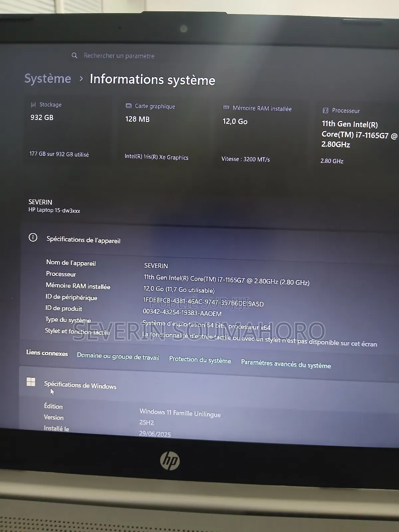Click the SEVERIN device name heading
This screenshot has width=399, height=532.
(x=40, y=202)
